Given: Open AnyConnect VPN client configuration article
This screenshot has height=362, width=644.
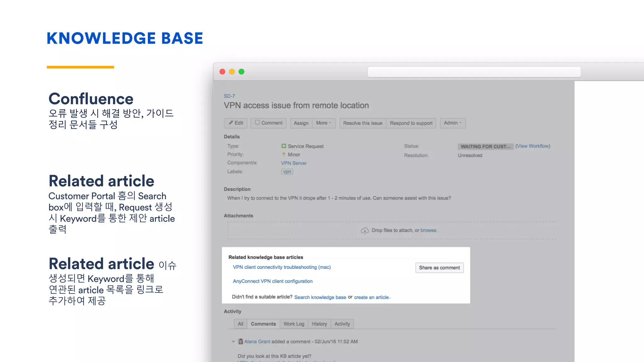Looking at the screenshot, I should pos(273,281).
